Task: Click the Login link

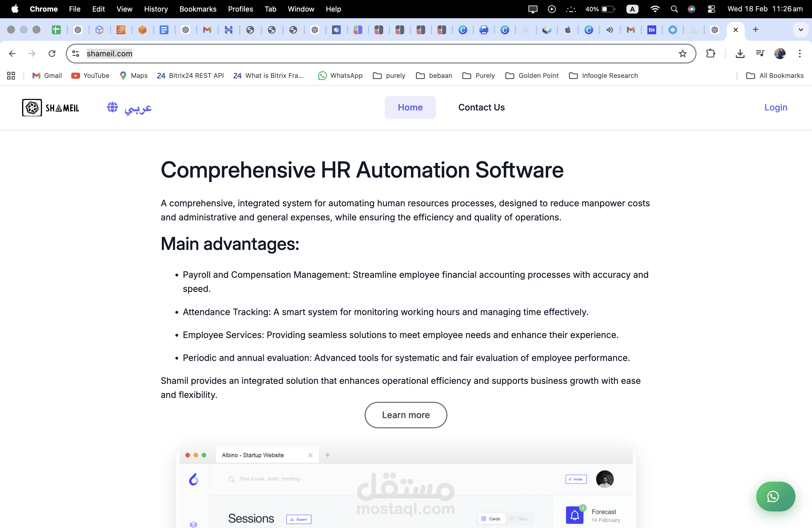Action: coord(776,107)
